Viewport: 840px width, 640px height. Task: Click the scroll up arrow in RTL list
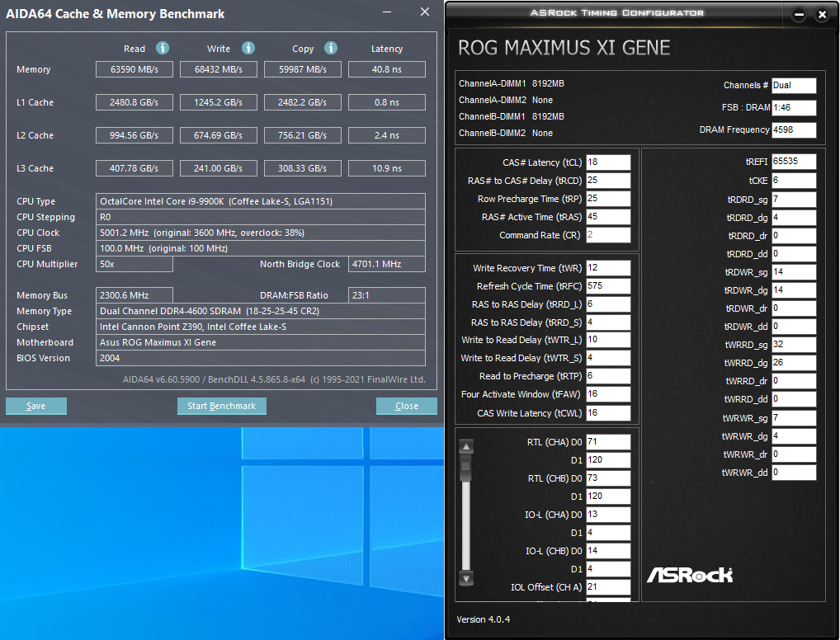click(466, 446)
